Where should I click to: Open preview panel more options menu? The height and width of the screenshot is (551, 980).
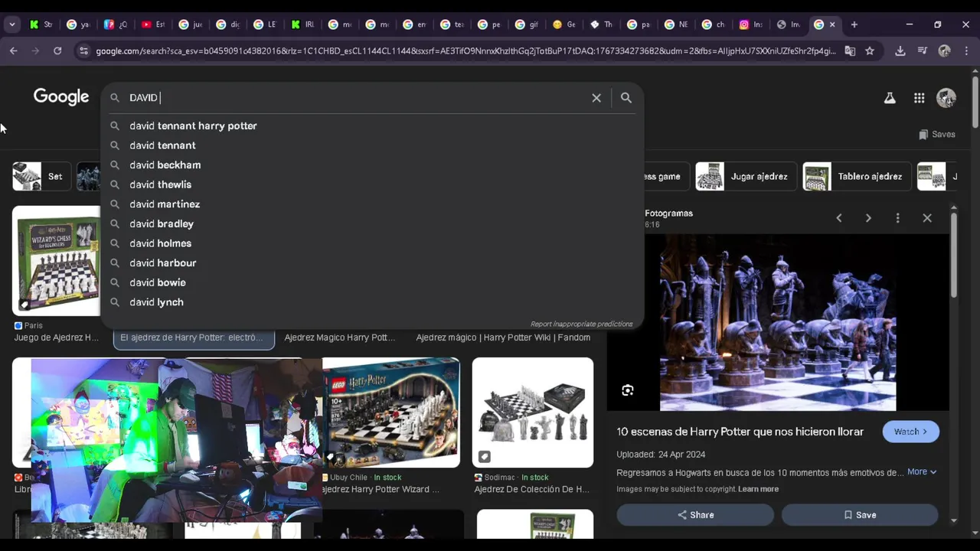point(897,218)
